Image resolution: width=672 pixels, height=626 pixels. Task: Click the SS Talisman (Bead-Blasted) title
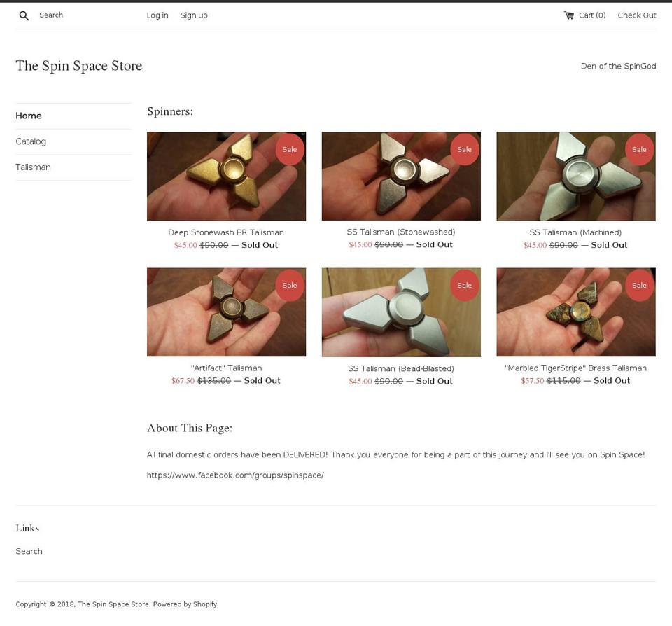point(401,368)
